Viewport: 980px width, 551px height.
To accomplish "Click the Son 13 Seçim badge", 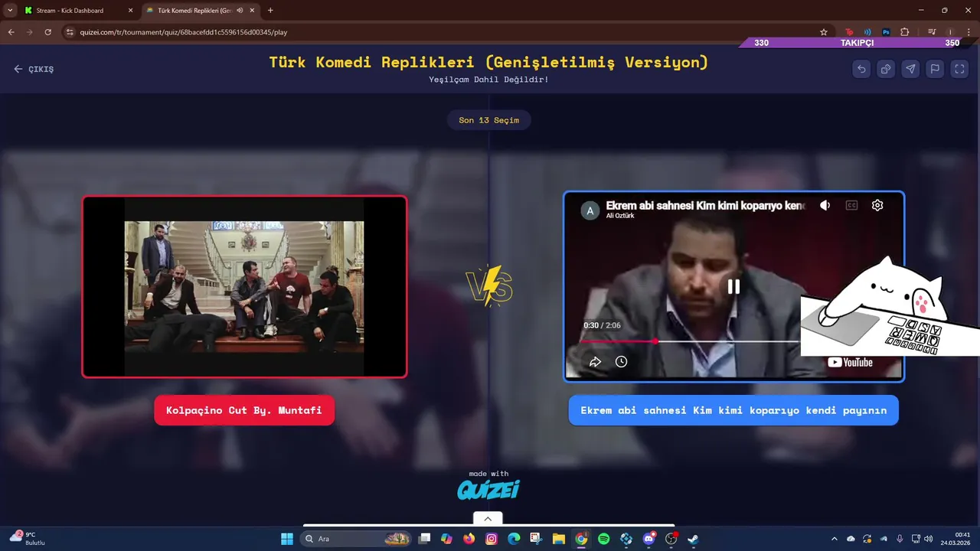I will (x=488, y=120).
